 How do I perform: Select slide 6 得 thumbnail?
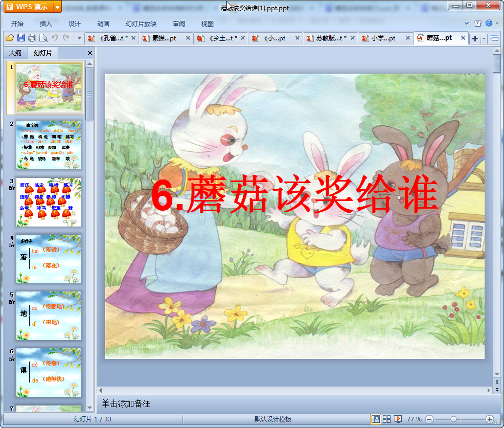pyautogui.click(x=49, y=373)
